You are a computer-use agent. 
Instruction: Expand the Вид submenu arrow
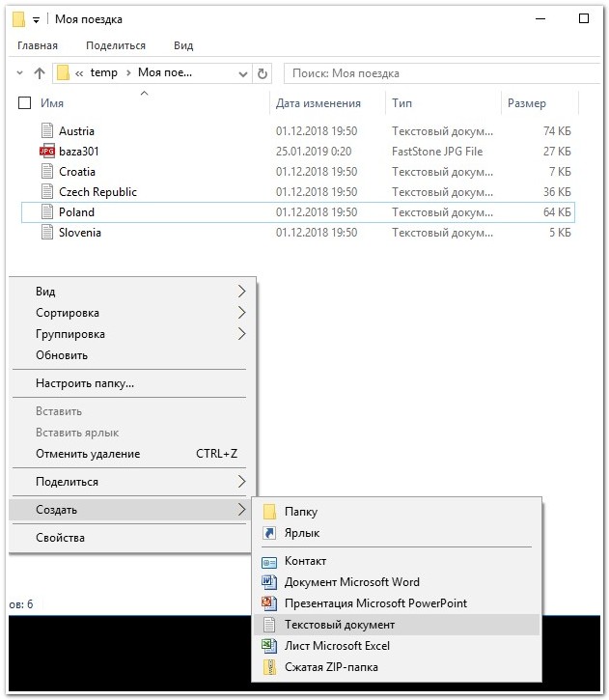[x=241, y=292]
